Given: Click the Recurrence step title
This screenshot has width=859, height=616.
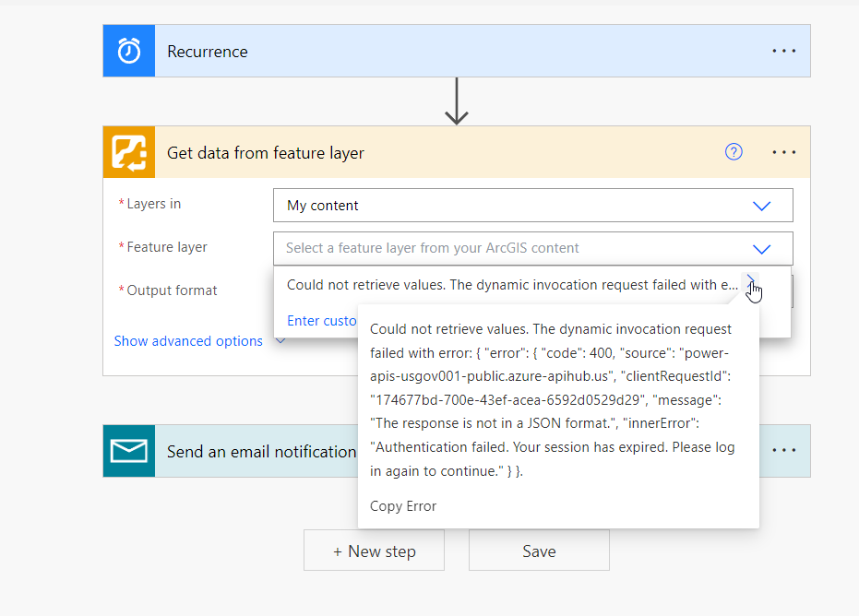Looking at the screenshot, I should tap(208, 52).
